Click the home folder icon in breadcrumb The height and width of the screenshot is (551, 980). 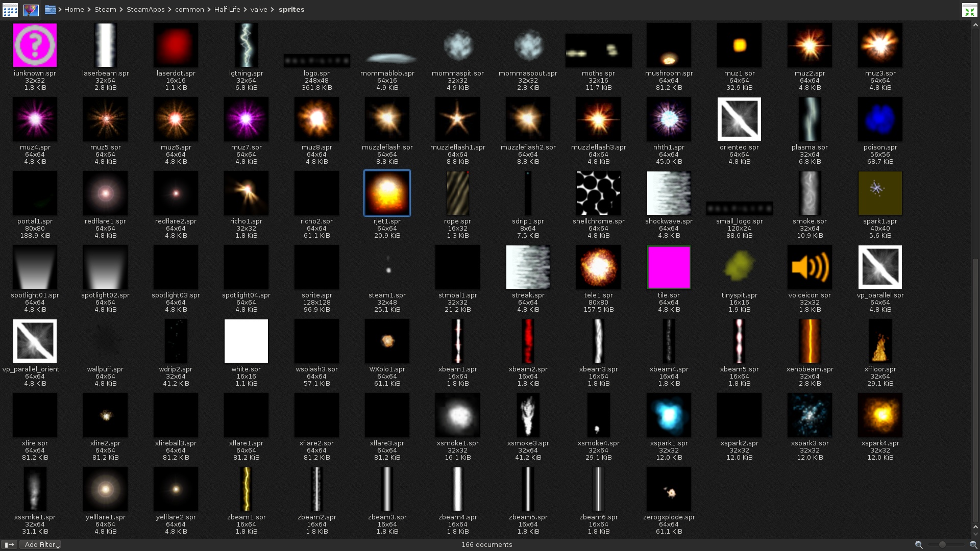point(50,10)
